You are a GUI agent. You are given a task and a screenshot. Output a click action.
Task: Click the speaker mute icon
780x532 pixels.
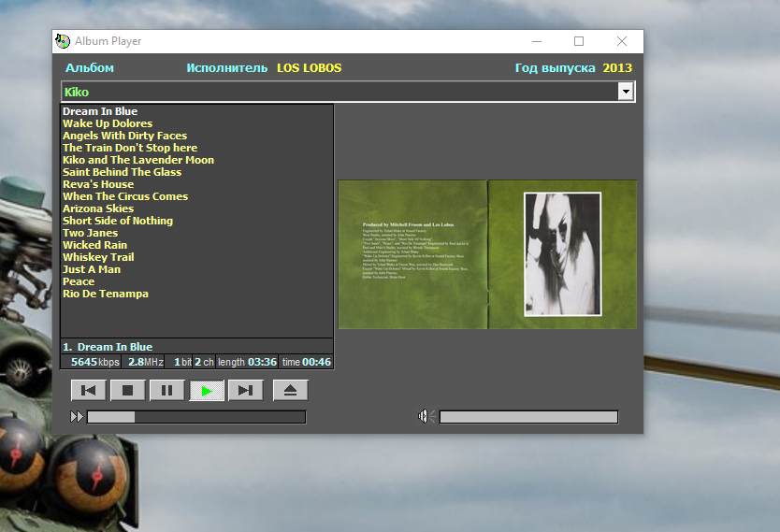pos(426,416)
